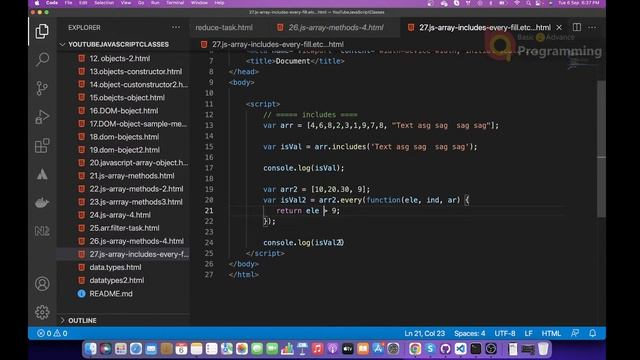Open 21.js-array-methods.html file
Viewport: 640px width, 360px height.
[132, 176]
